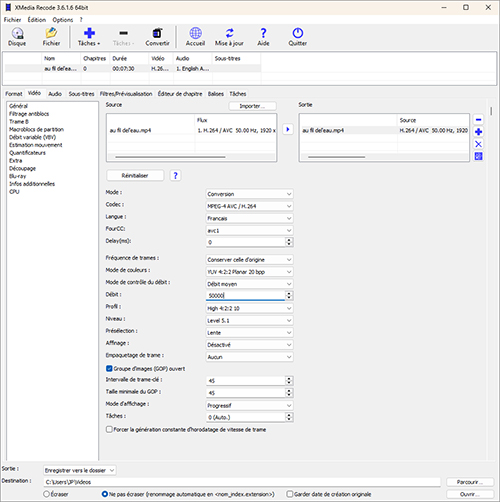500x502 pixels.
Task: Select Quantificateurs in the sidebar
Action: (x=27, y=153)
